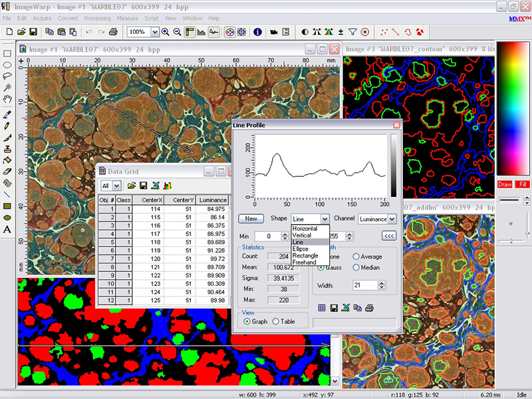Screen dimensions: 532x399
Task: Select the elliptical selection tool
Action: [x=7, y=65]
